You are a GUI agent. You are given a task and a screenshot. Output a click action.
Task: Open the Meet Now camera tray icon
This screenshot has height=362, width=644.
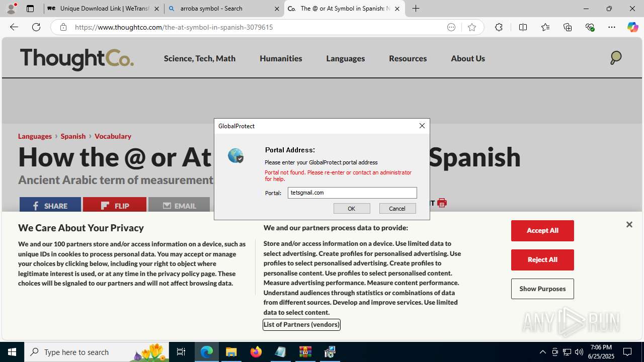[x=555, y=352]
